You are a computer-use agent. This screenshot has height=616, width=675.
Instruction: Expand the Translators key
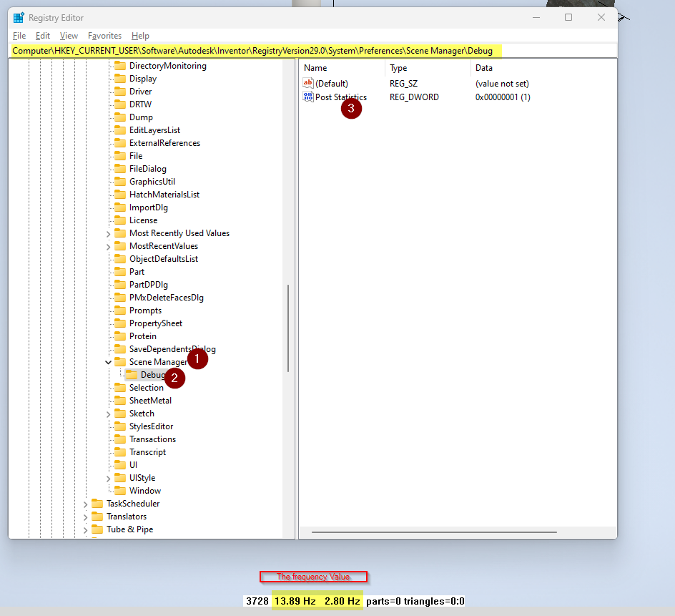[85, 517]
